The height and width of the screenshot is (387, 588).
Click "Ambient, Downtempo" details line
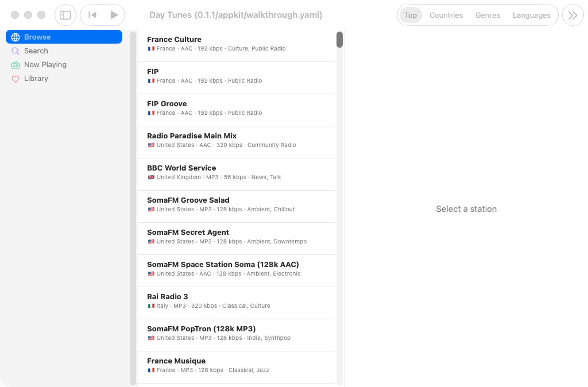pyautogui.click(x=277, y=242)
